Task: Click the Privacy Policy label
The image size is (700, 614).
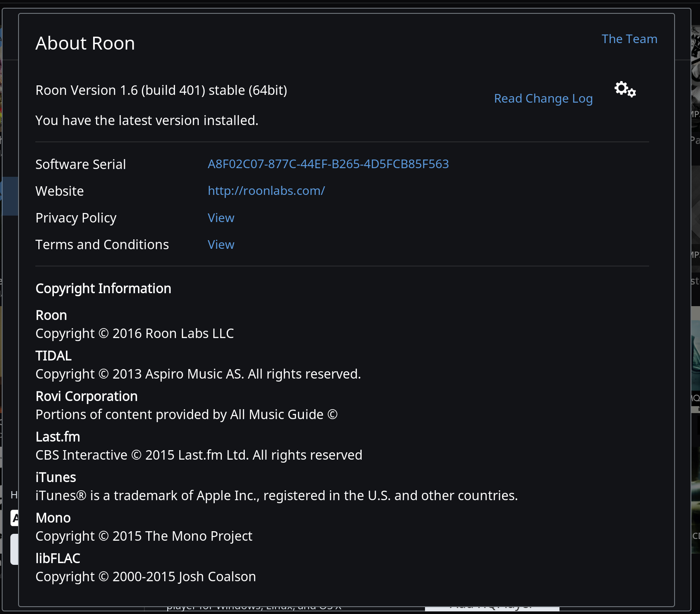Action: point(76,218)
